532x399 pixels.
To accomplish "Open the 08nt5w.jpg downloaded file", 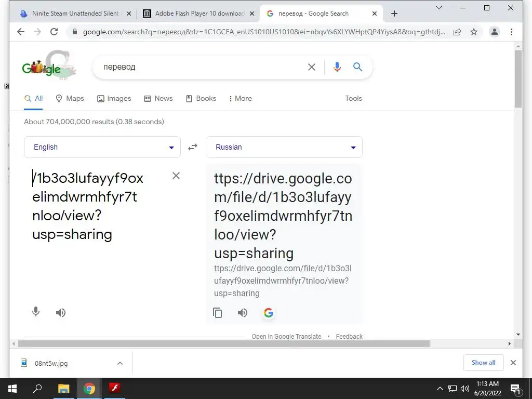I will [x=51, y=363].
